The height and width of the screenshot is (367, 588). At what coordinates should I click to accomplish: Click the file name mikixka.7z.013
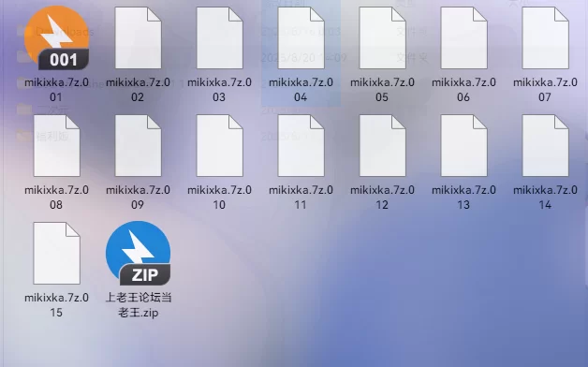pyautogui.click(x=463, y=198)
